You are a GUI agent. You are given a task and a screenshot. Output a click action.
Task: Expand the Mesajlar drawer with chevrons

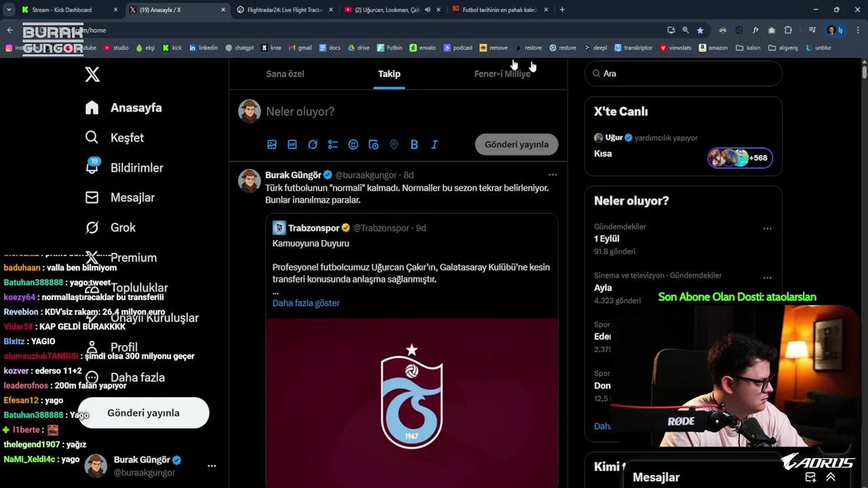tap(831, 477)
